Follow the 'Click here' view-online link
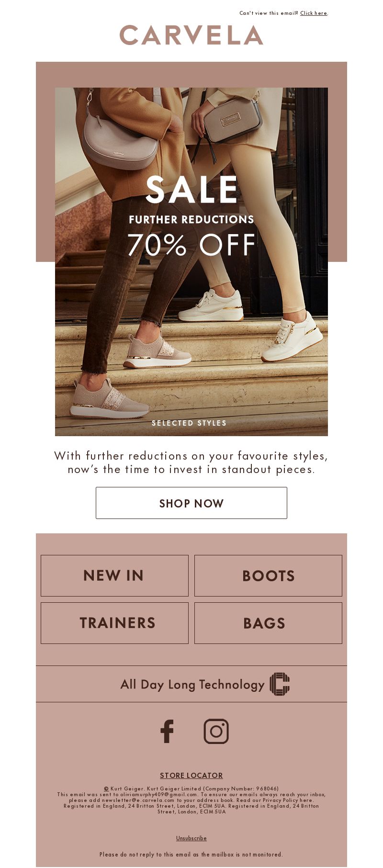This screenshot has height=868, width=383. [x=314, y=13]
